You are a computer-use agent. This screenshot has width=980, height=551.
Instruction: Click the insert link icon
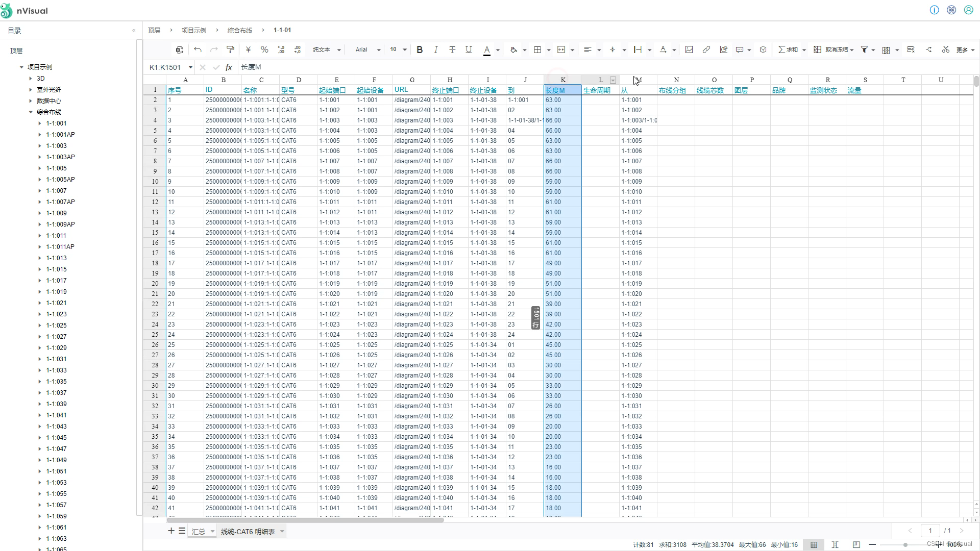point(706,49)
